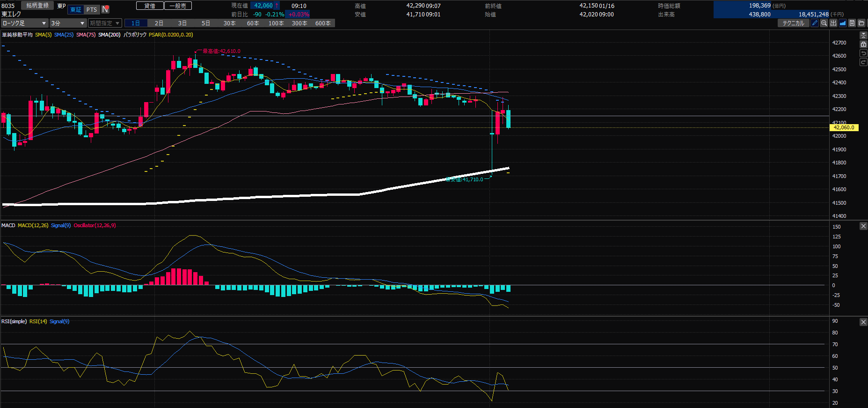Close the MACD indicator panel
The width and height of the screenshot is (868, 408).
pos(863,226)
